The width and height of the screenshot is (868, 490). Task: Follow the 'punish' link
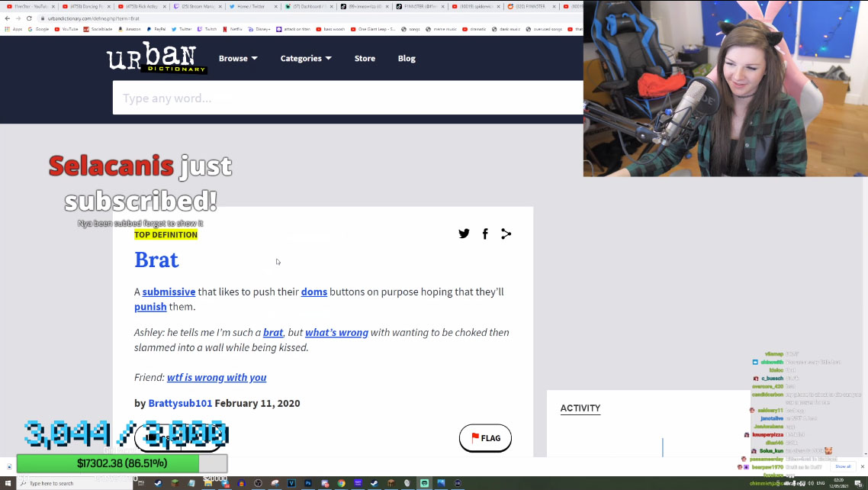(150, 307)
